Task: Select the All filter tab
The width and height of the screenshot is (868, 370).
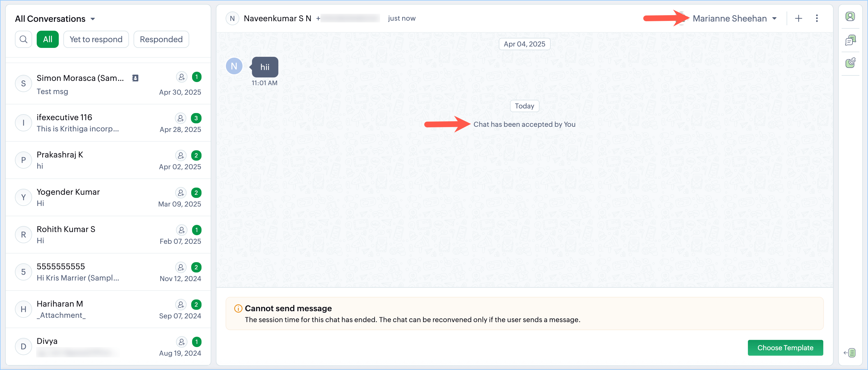Action: pyautogui.click(x=48, y=40)
